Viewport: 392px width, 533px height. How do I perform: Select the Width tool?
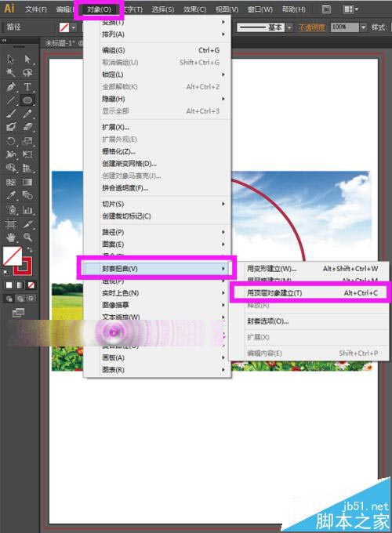click(11, 154)
